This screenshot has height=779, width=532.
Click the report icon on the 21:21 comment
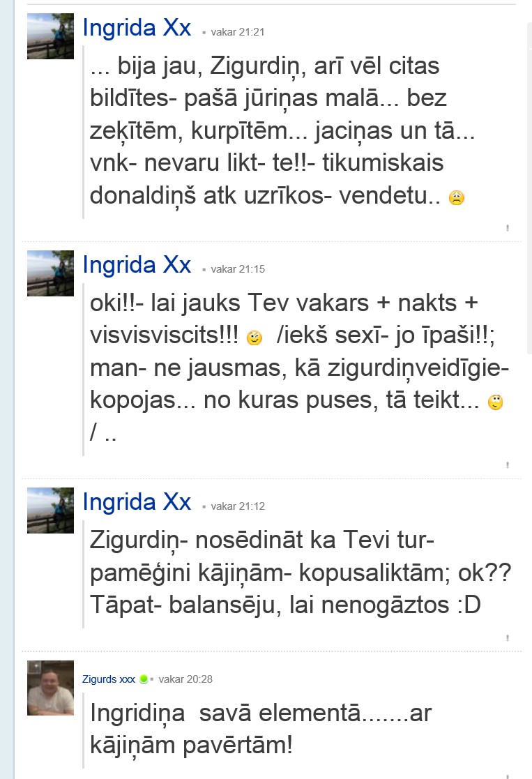(x=507, y=228)
